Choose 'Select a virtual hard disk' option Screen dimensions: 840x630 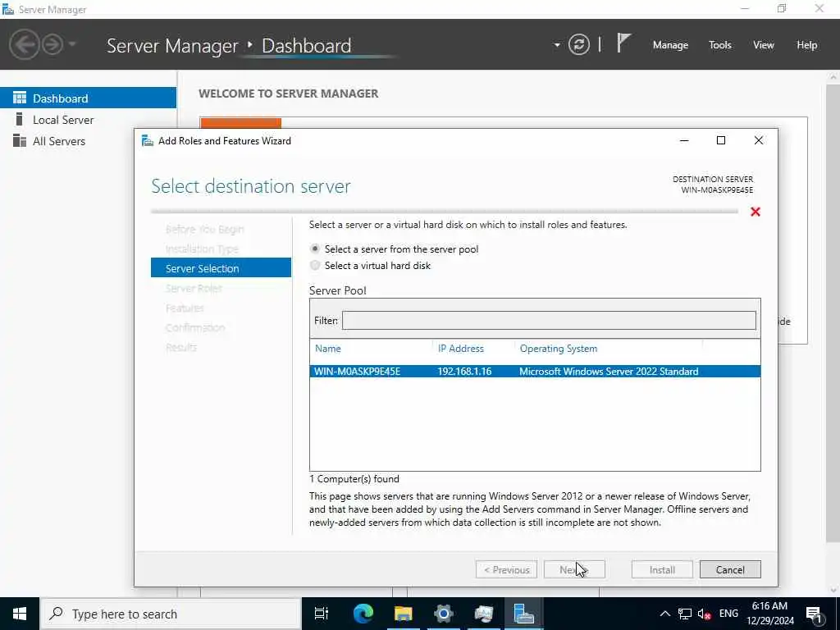click(x=315, y=265)
